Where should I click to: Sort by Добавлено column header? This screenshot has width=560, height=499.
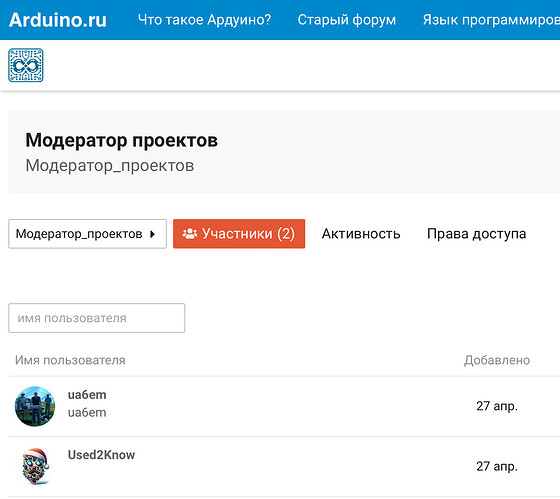pos(497,360)
